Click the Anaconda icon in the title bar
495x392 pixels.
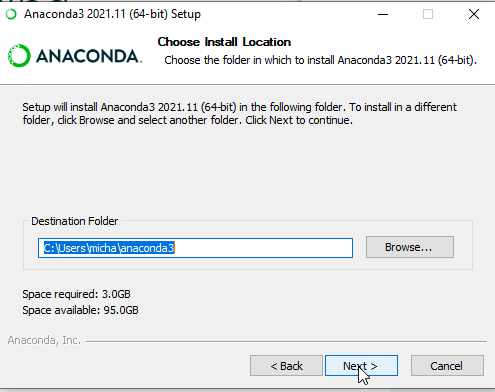pyautogui.click(x=11, y=14)
